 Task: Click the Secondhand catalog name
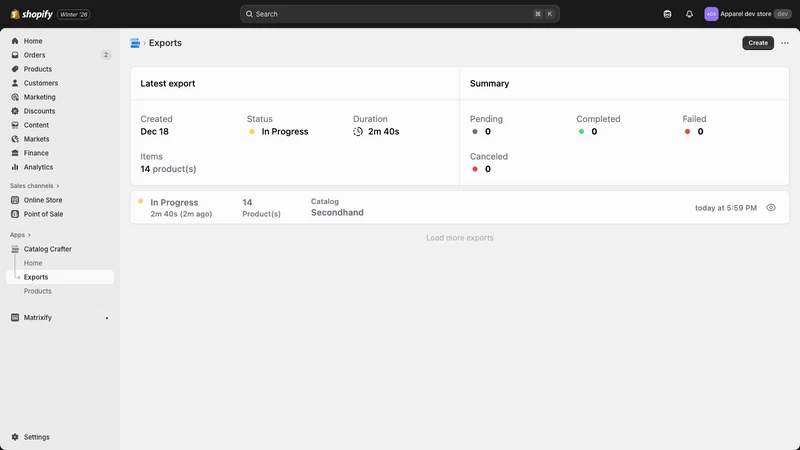[x=337, y=213]
